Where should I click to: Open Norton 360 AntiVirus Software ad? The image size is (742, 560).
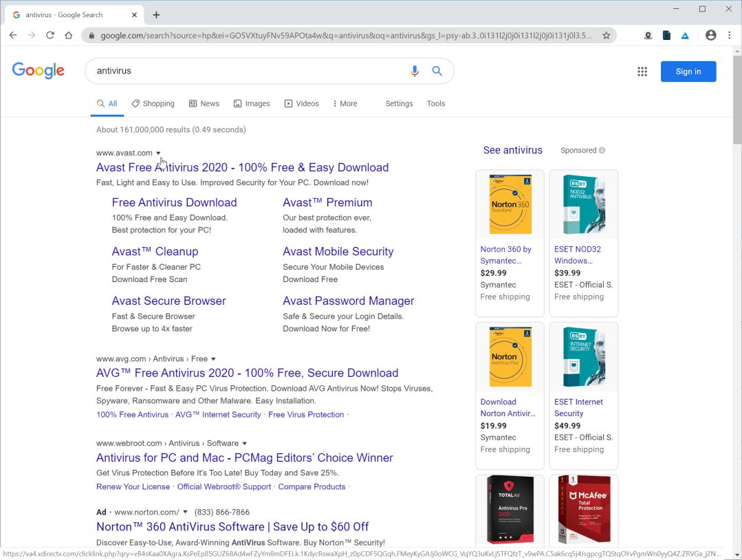232,527
